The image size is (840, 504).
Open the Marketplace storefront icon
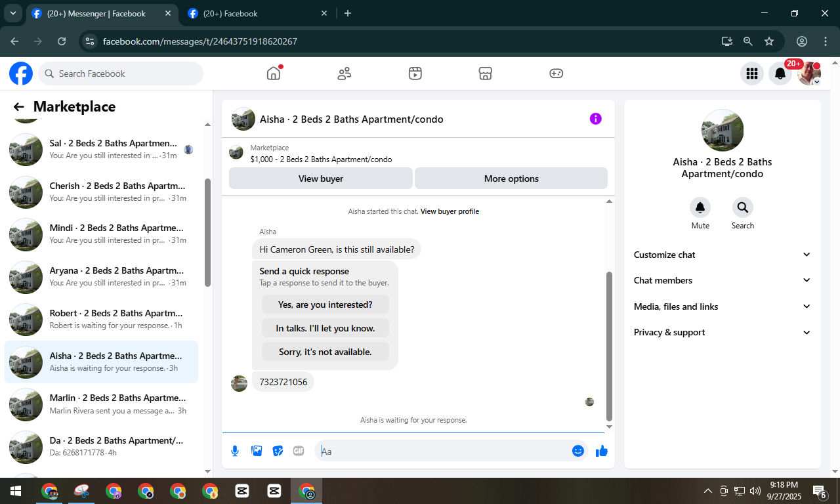(x=485, y=73)
